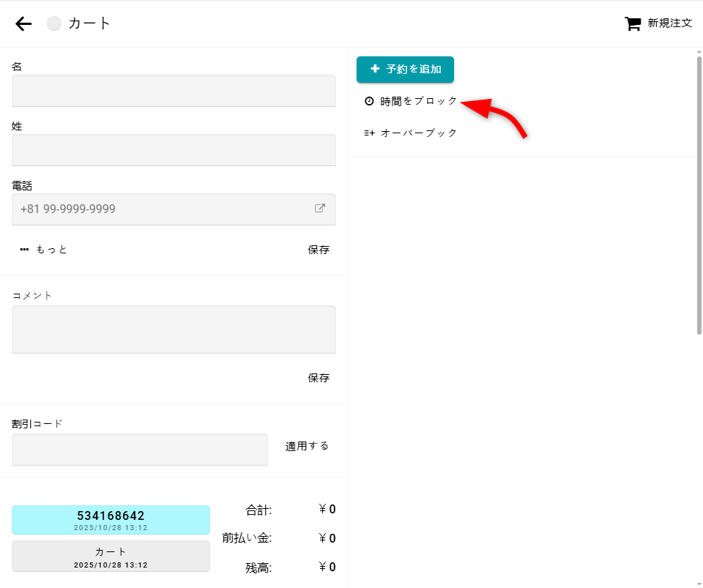Save the comment with the lower 保存

click(x=319, y=378)
